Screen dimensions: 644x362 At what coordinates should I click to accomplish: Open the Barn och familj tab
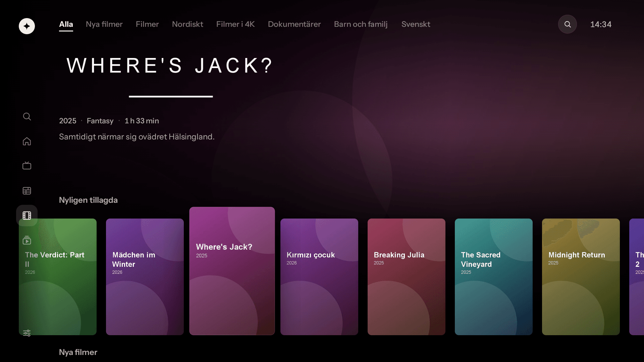click(361, 24)
